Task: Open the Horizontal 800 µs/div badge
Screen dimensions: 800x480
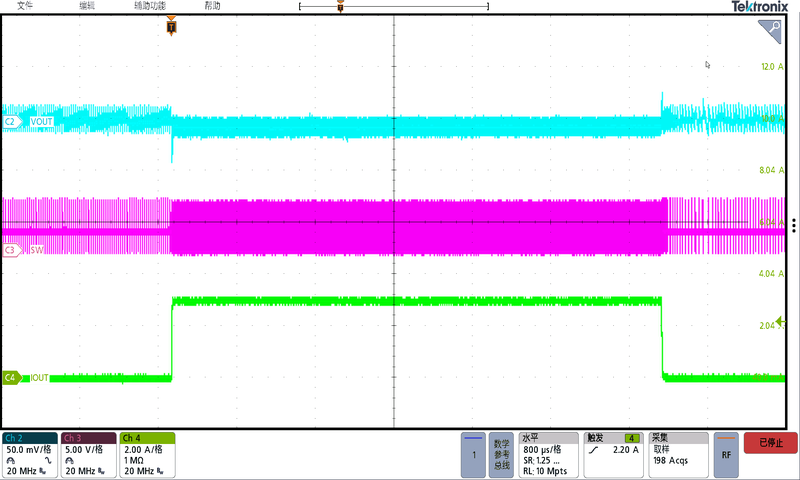Action: [x=548, y=455]
